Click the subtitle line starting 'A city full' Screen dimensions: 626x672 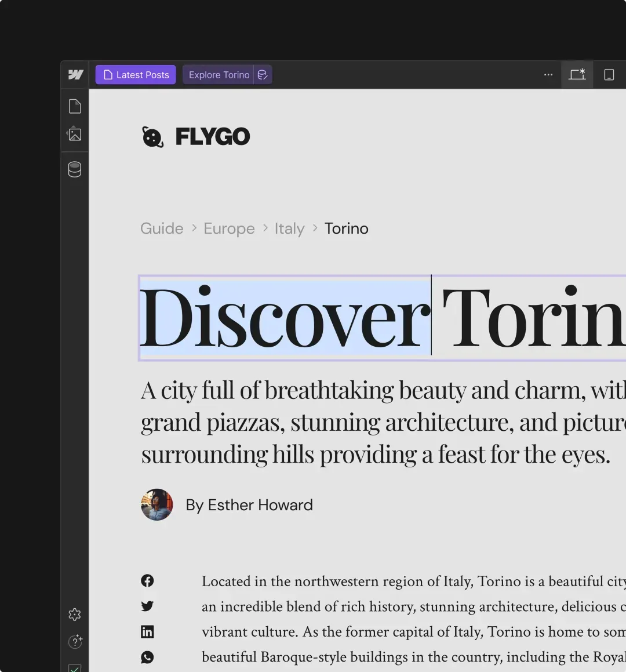(384, 390)
